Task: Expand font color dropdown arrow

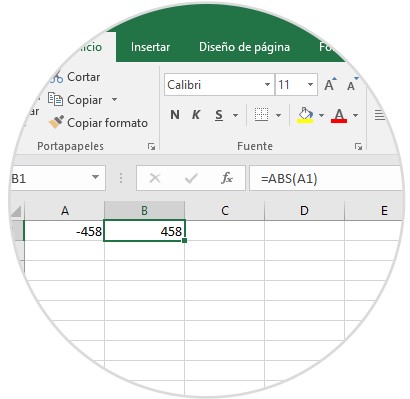Action: click(x=355, y=115)
